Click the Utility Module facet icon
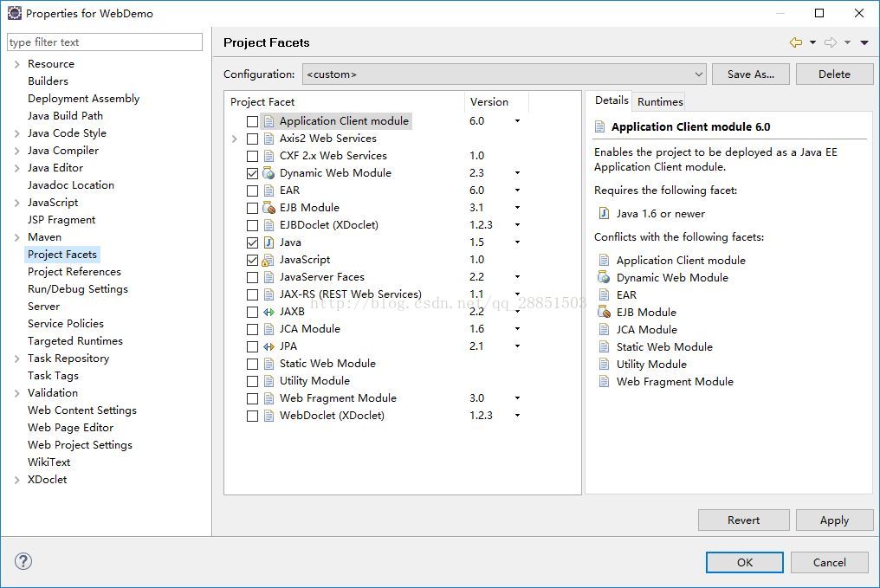 point(269,381)
